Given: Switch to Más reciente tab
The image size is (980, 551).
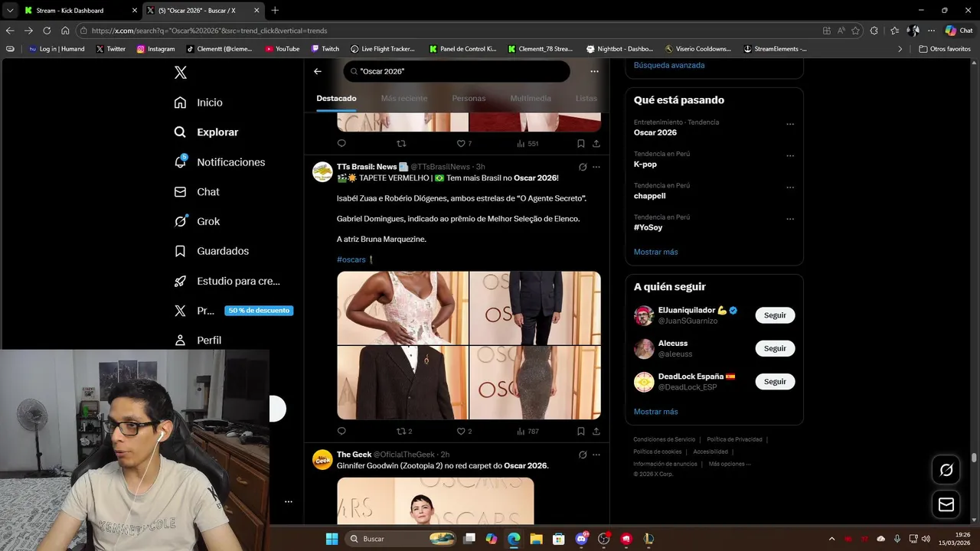Looking at the screenshot, I should [404, 98].
